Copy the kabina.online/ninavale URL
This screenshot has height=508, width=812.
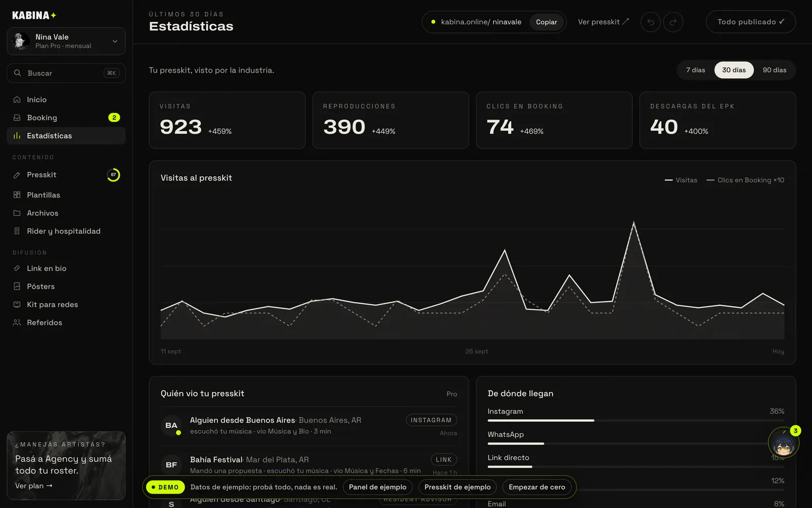(547, 22)
